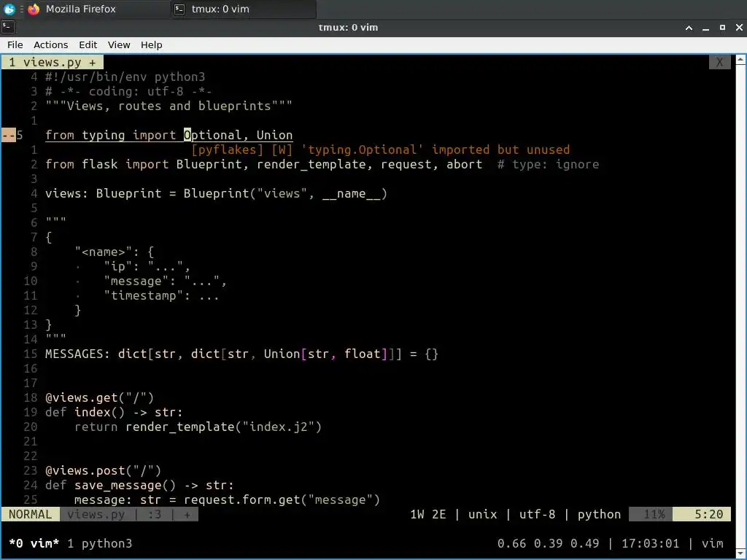Click the shebang line '#!/usr/bin/env python3'
This screenshot has height=560, width=747.
(125, 77)
